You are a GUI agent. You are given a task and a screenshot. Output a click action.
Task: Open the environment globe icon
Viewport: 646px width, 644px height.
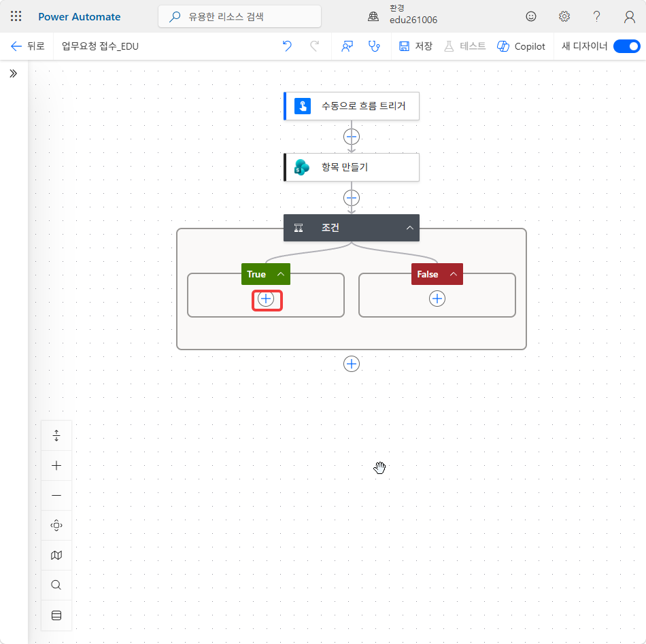(373, 16)
